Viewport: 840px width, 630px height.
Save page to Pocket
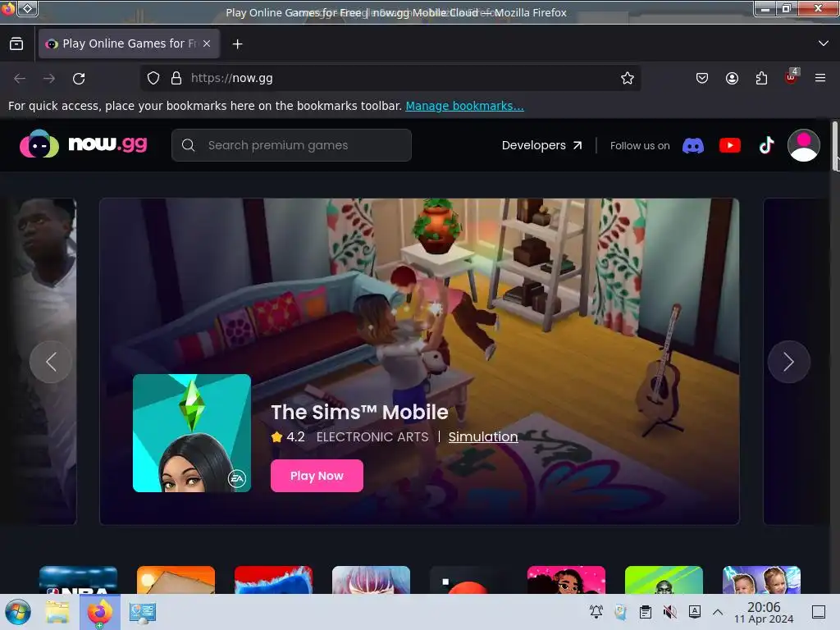pyautogui.click(x=702, y=78)
